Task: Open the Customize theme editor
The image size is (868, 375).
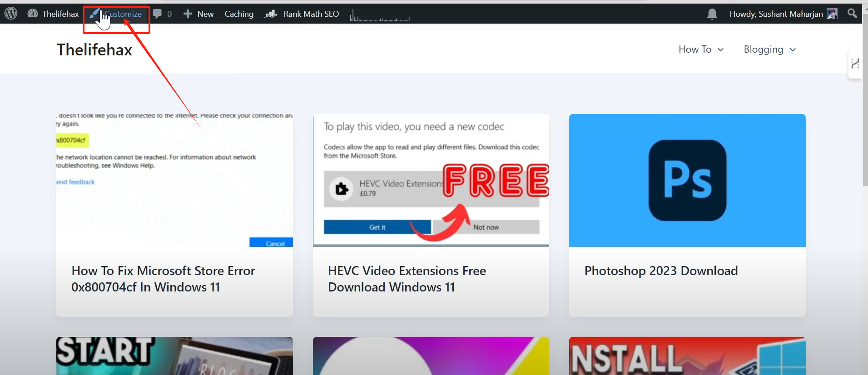Action: 116,14
